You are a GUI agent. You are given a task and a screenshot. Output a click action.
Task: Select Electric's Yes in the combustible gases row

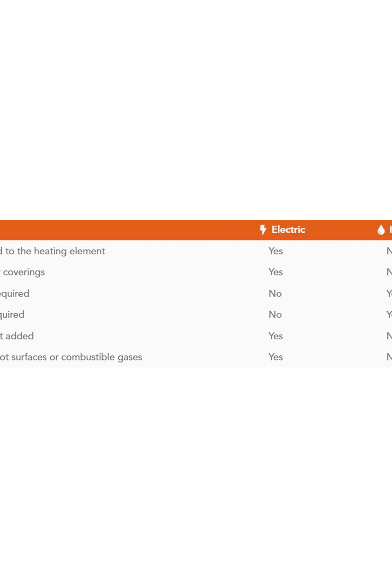(275, 357)
